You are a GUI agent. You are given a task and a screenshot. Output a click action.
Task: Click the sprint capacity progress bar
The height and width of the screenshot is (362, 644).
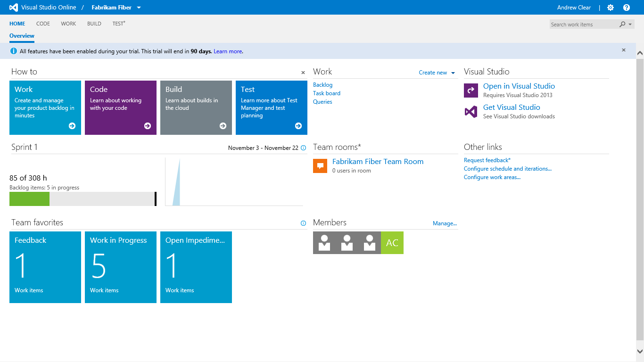pyautogui.click(x=83, y=199)
